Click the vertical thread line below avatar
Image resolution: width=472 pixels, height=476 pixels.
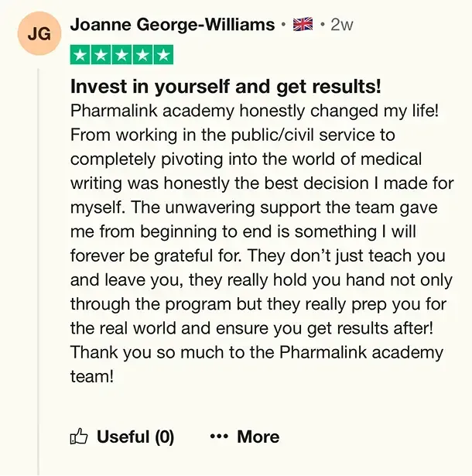pos(37,271)
